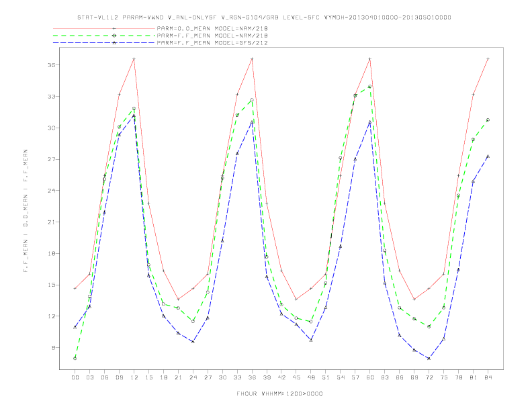Click red plus data point at hour 00

(75, 289)
